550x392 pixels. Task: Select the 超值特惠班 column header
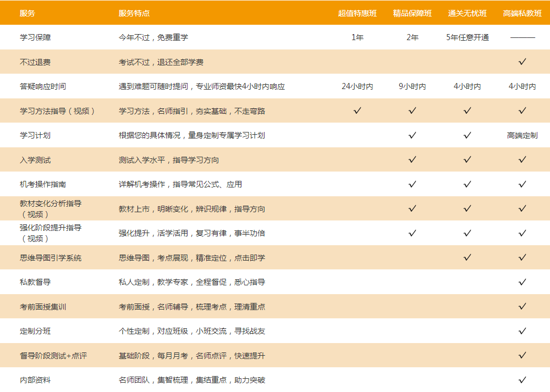click(358, 13)
